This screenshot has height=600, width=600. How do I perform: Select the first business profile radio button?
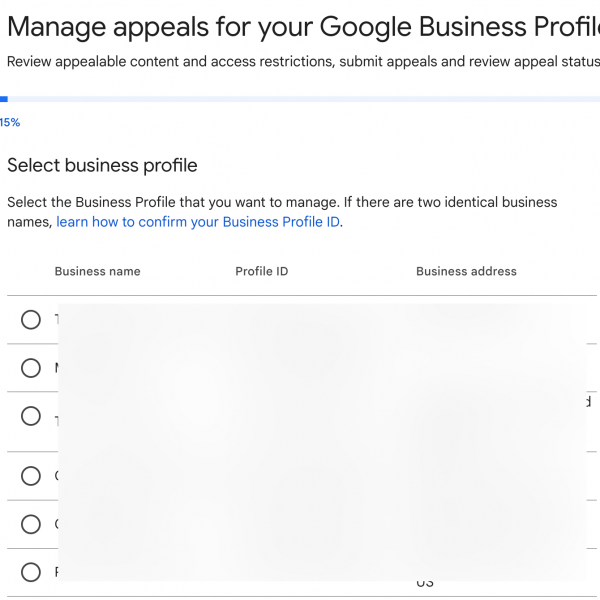coord(31,320)
